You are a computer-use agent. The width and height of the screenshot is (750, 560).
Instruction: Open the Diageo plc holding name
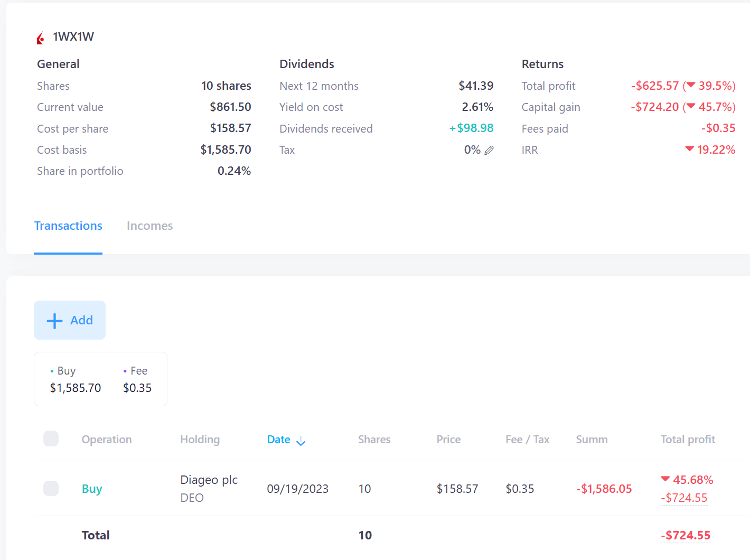click(209, 480)
